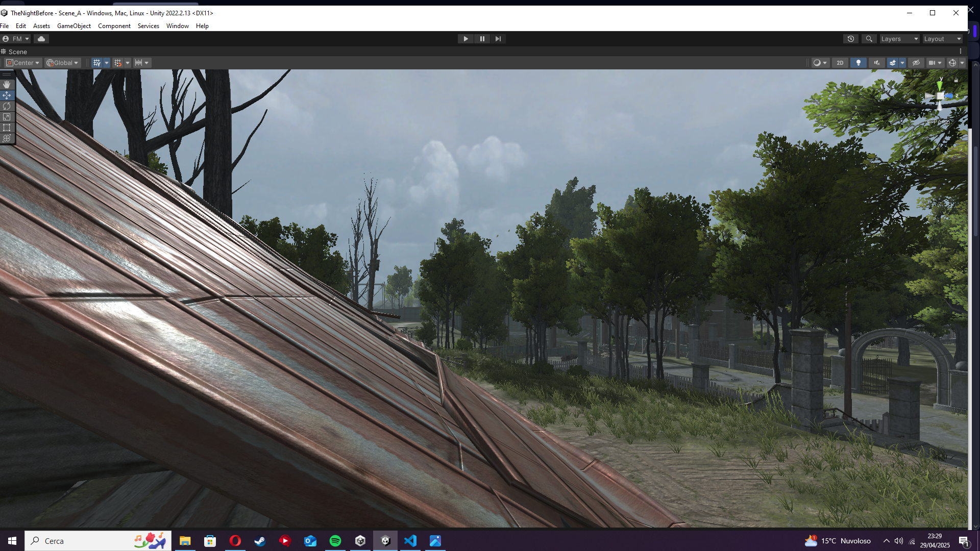Click the Cerca taskbar search box
The image size is (980, 551).
click(98, 541)
